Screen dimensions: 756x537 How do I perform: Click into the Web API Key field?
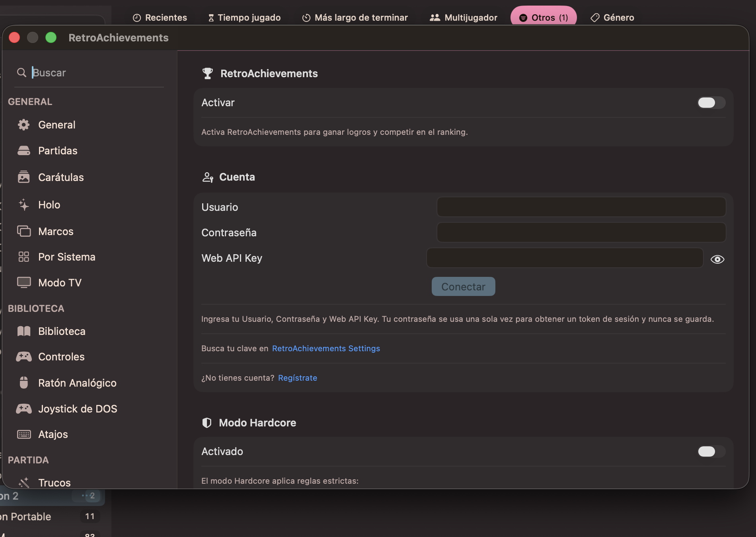[x=565, y=258]
